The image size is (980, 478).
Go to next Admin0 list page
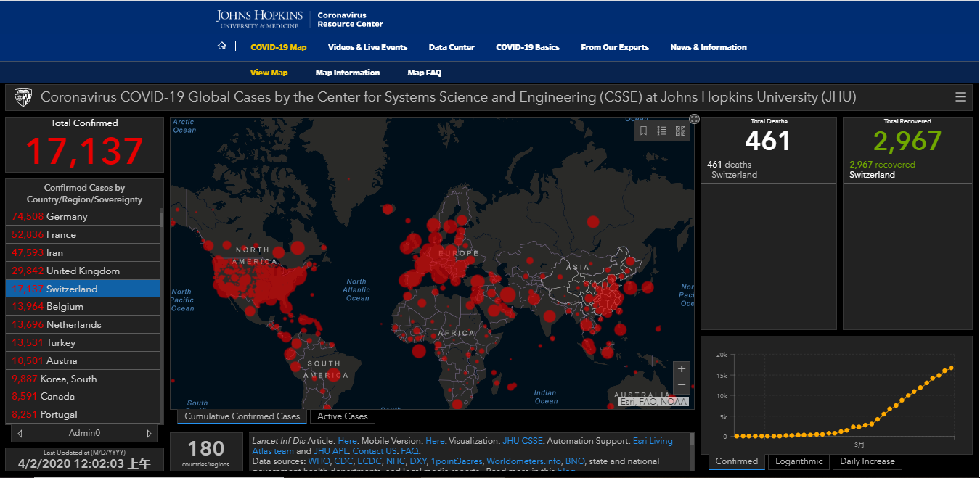pyautogui.click(x=150, y=433)
